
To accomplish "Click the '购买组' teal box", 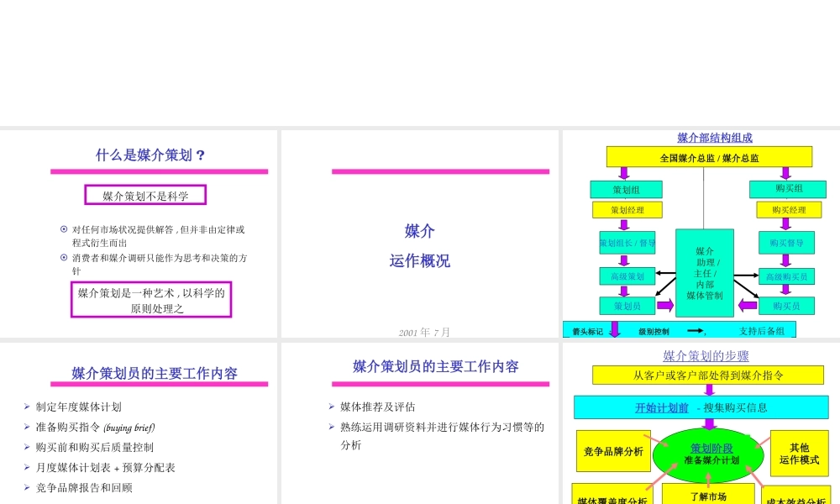I will click(788, 189).
